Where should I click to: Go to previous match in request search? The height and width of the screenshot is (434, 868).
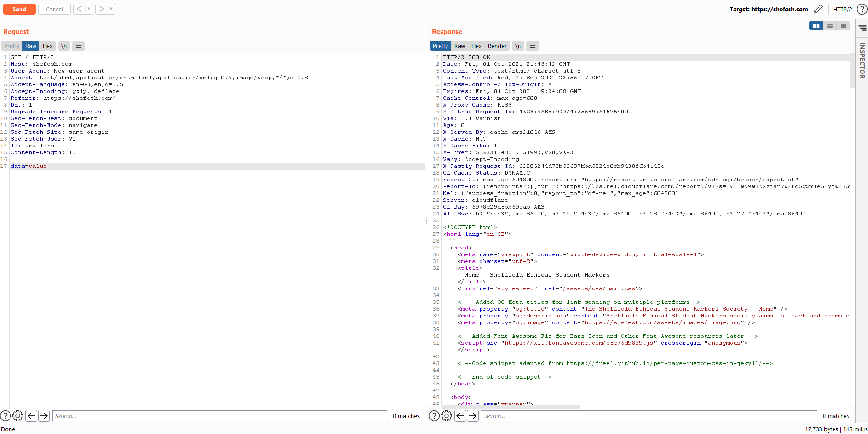pyautogui.click(x=31, y=416)
